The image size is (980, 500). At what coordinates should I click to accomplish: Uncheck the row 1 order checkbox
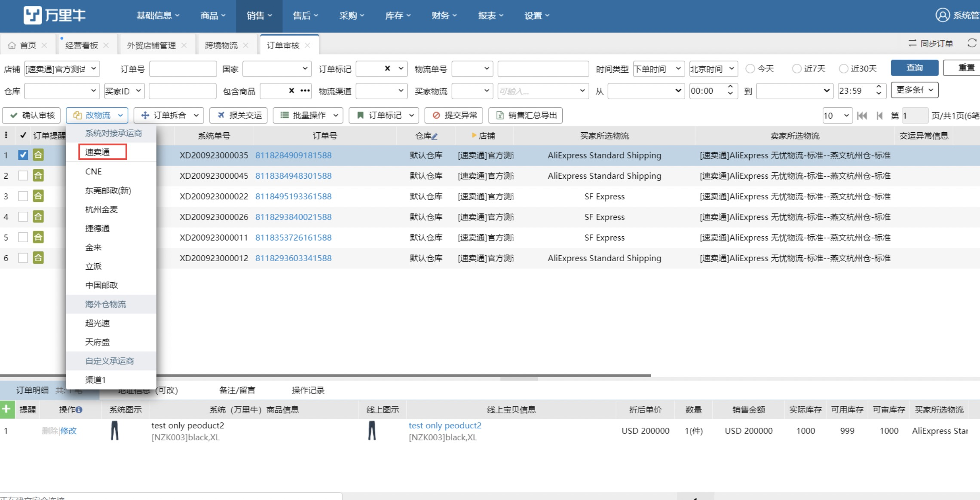coord(23,155)
